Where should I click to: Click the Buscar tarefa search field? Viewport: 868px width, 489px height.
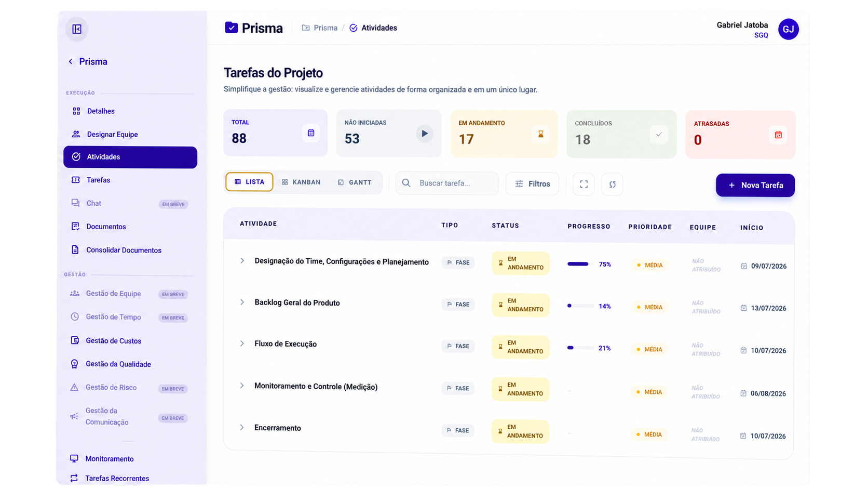tap(447, 183)
